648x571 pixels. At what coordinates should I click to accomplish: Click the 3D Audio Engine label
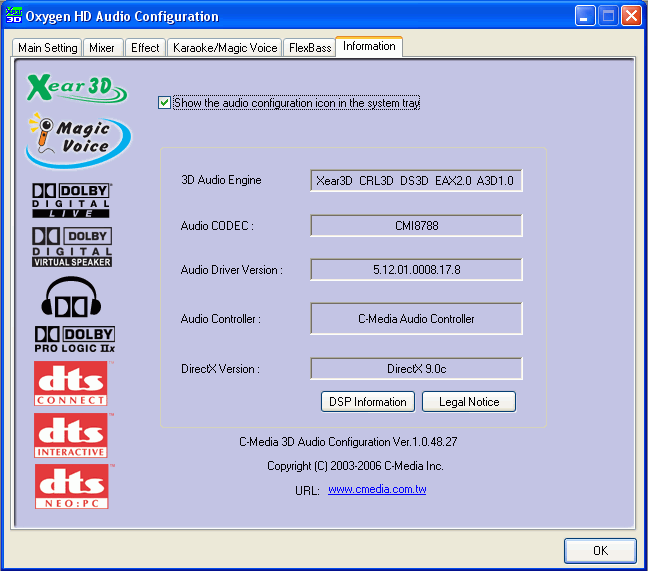pos(221,180)
